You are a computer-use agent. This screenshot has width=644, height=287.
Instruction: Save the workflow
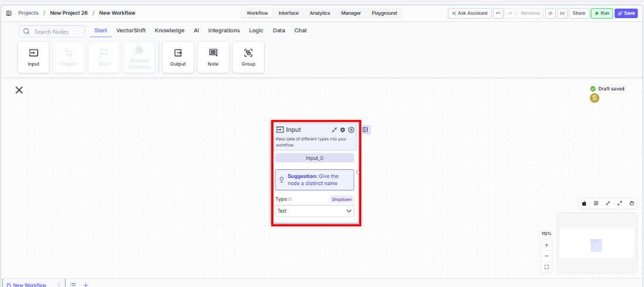[626, 13]
